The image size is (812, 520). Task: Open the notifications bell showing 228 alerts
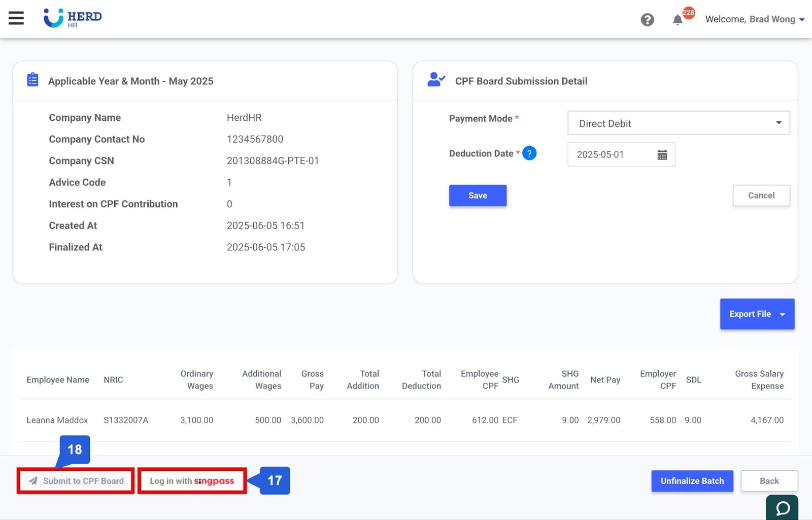click(677, 20)
